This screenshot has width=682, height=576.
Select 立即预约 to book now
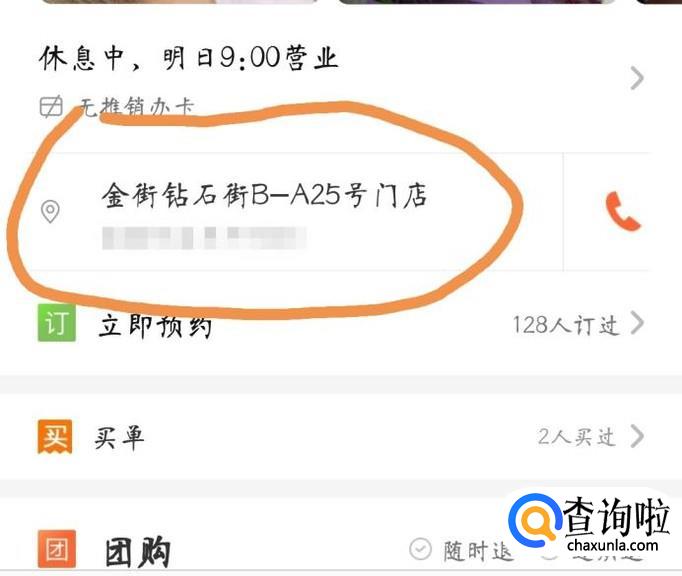tap(155, 325)
